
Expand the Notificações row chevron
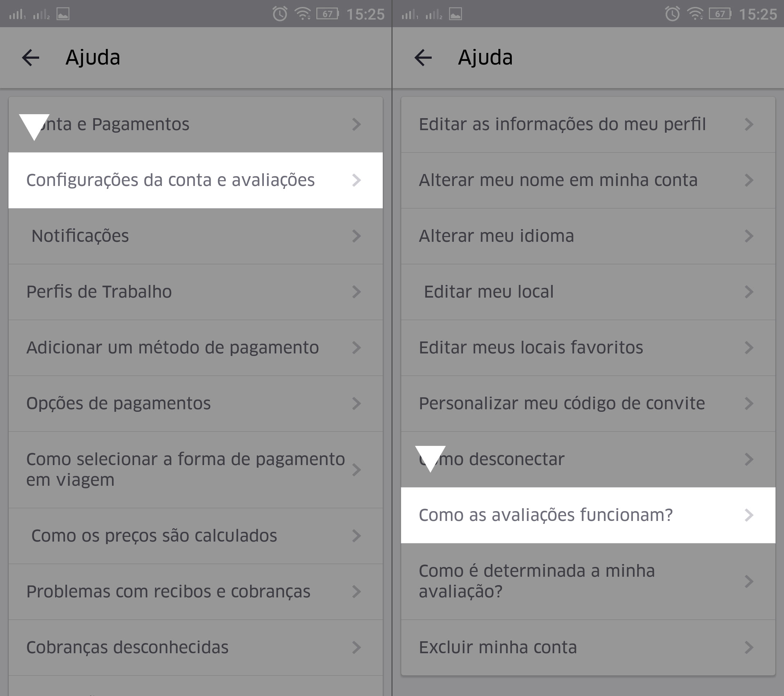(356, 236)
